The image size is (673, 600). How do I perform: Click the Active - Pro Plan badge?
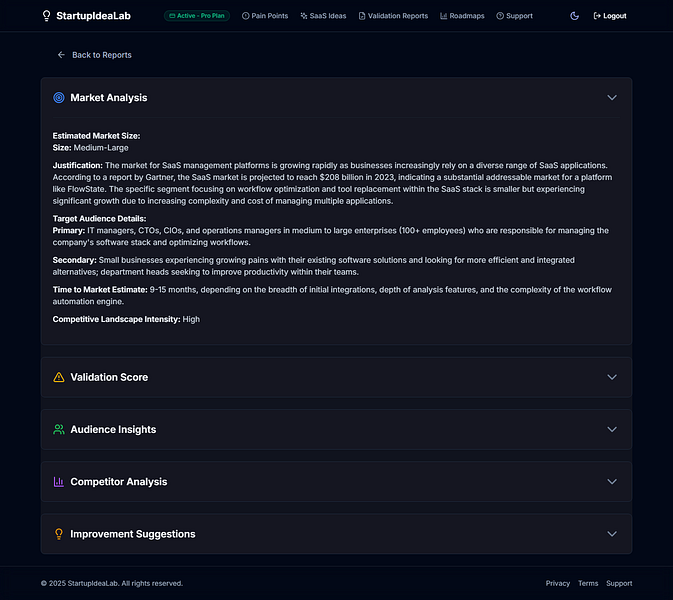tap(196, 16)
